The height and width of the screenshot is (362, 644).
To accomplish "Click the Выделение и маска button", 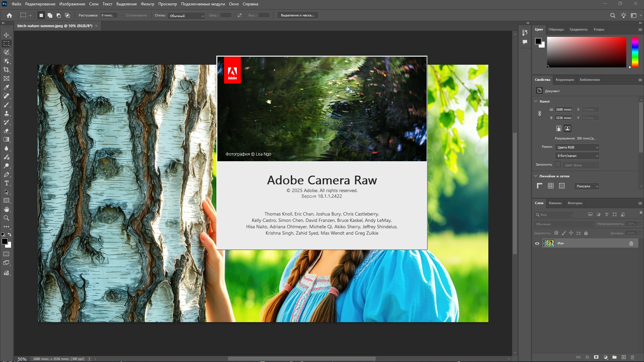I will tap(297, 15).
